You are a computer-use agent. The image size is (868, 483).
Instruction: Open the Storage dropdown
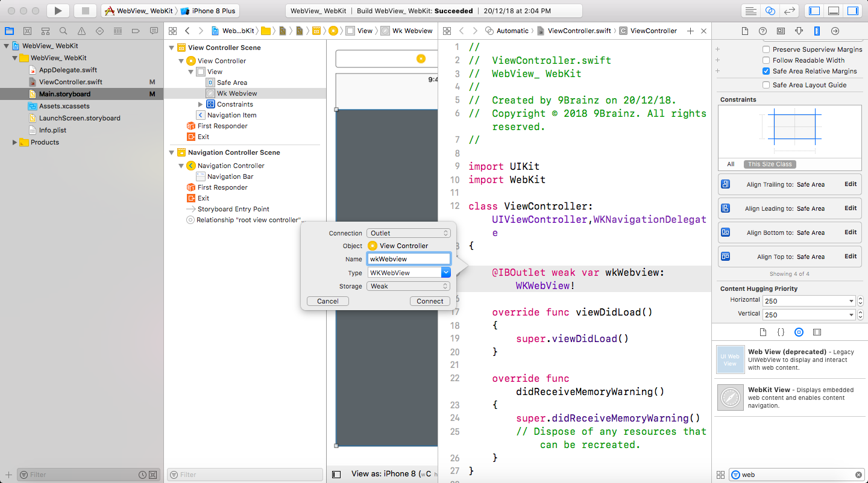408,286
